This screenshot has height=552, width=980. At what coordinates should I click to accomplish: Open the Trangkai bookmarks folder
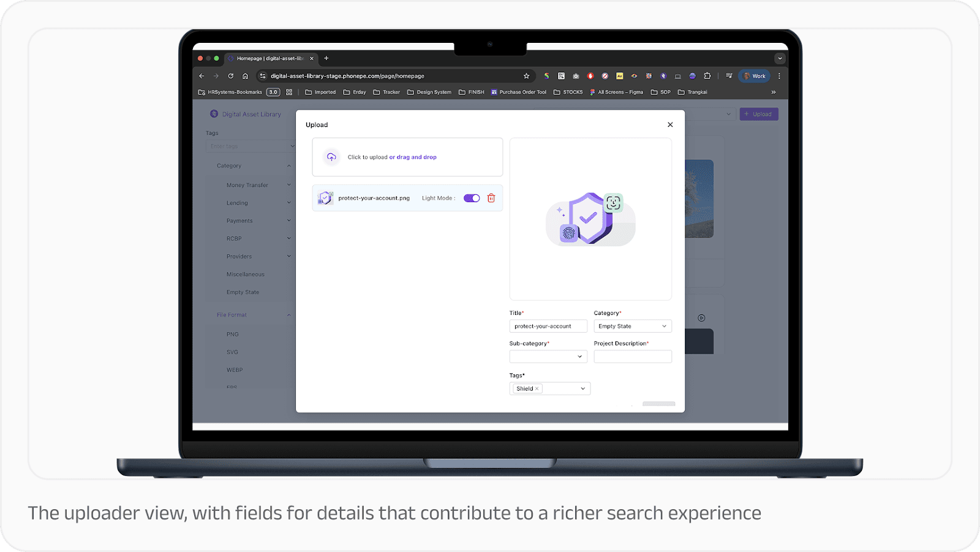click(x=693, y=92)
